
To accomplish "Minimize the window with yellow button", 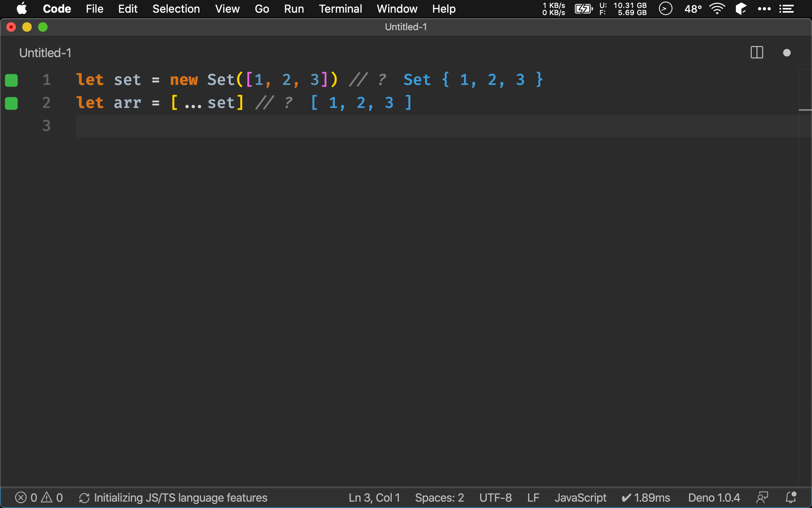I will coord(27,27).
